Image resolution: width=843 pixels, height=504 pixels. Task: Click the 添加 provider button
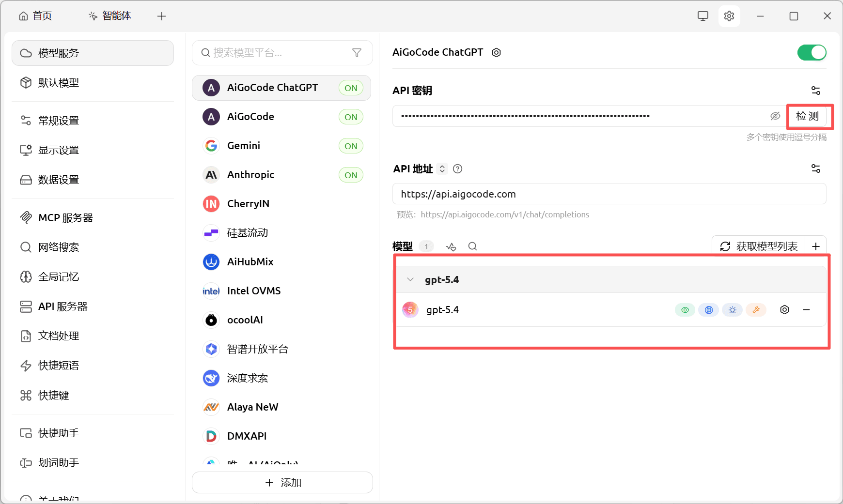[282, 483]
